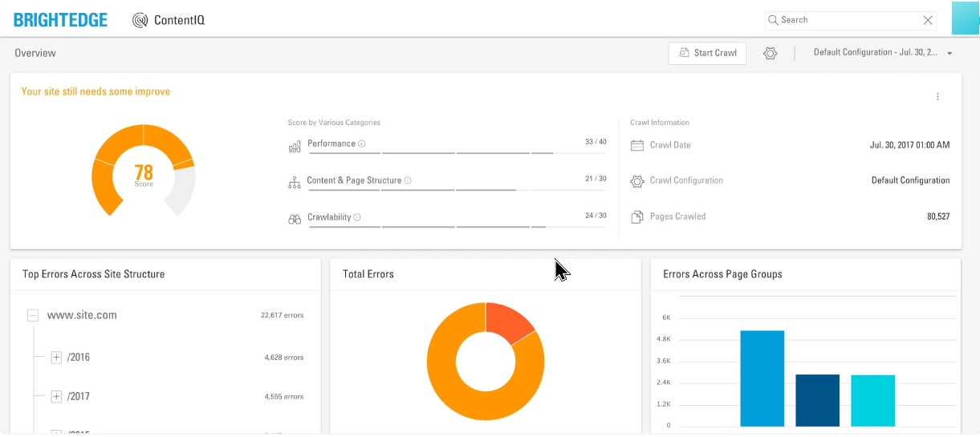
Task: Open crawl settings gear icon
Action: (771, 53)
